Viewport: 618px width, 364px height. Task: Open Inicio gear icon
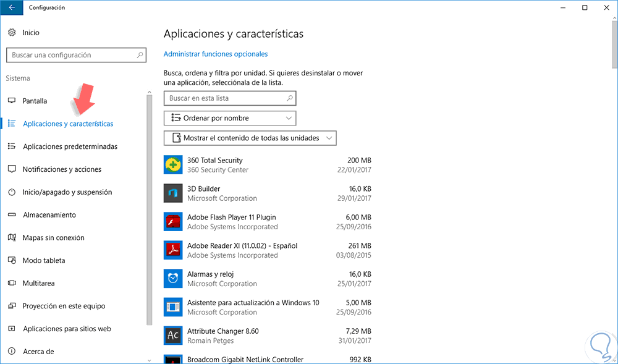point(12,33)
